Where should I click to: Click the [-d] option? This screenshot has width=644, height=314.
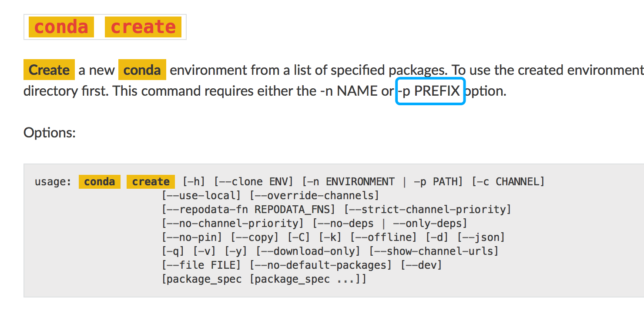click(437, 237)
